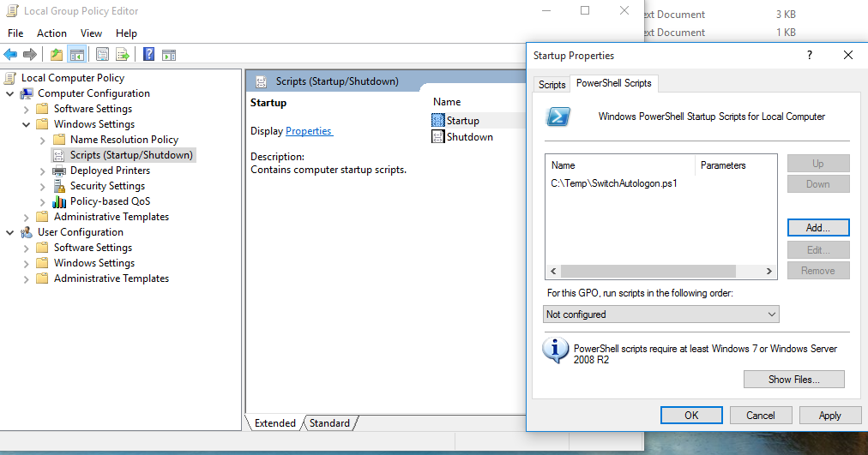
Task: Select Administrative Templates under User Configuration
Action: 112,278
